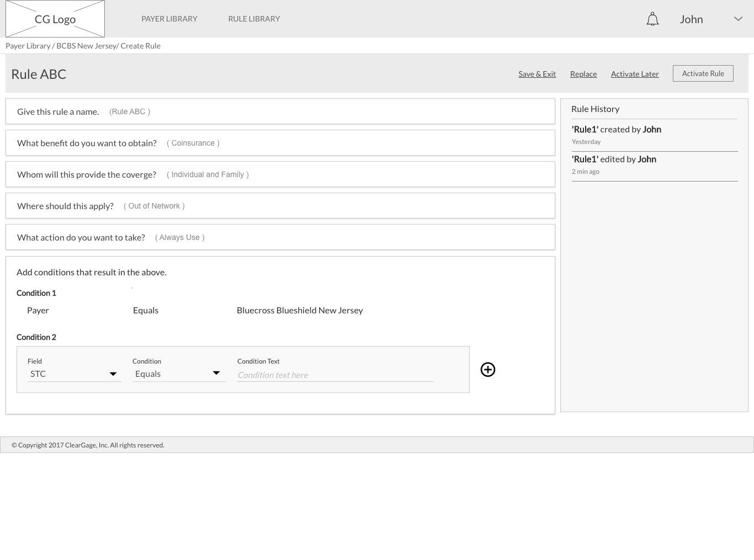
Task: Click the Condition 2 label
Action: click(36, 337)
